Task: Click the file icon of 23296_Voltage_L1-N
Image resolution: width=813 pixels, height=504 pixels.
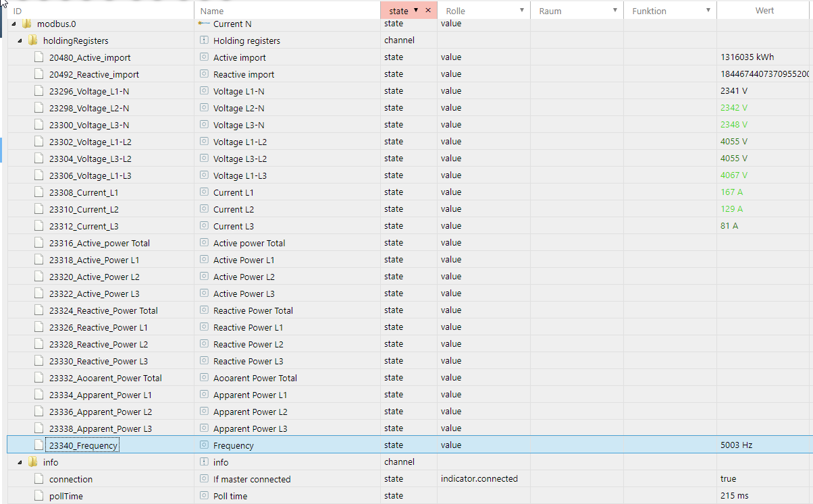Action: (39, 91)
